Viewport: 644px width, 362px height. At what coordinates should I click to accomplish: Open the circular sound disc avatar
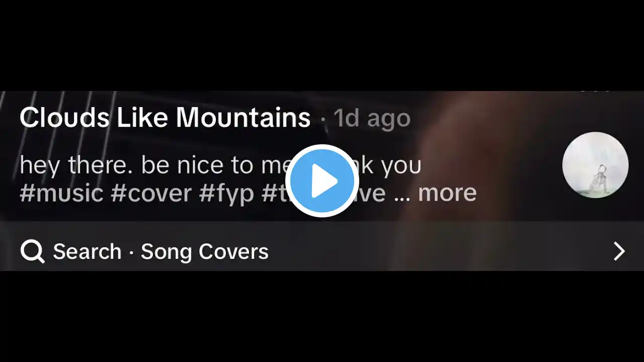click(x=595, y=165)
